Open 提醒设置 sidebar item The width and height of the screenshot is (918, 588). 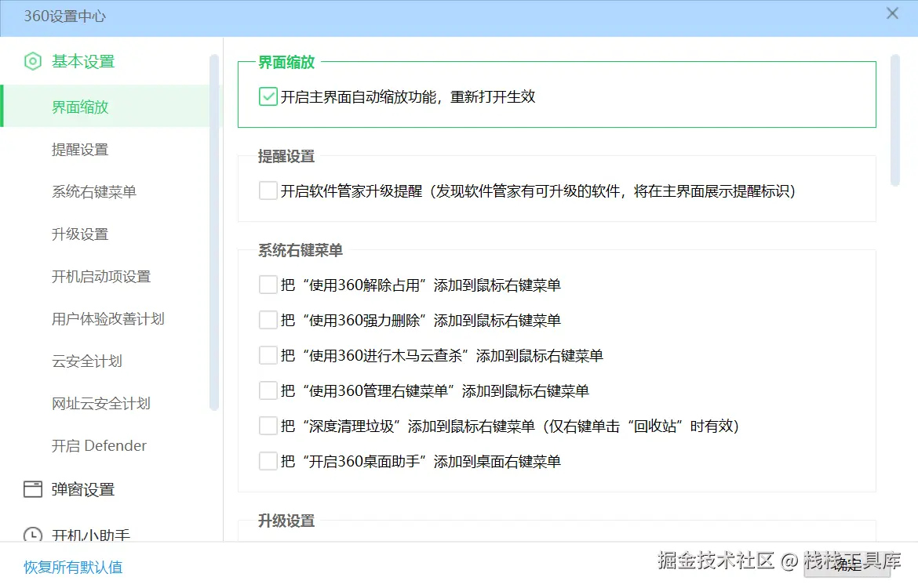pyautogui.click(x=80, y=150)
